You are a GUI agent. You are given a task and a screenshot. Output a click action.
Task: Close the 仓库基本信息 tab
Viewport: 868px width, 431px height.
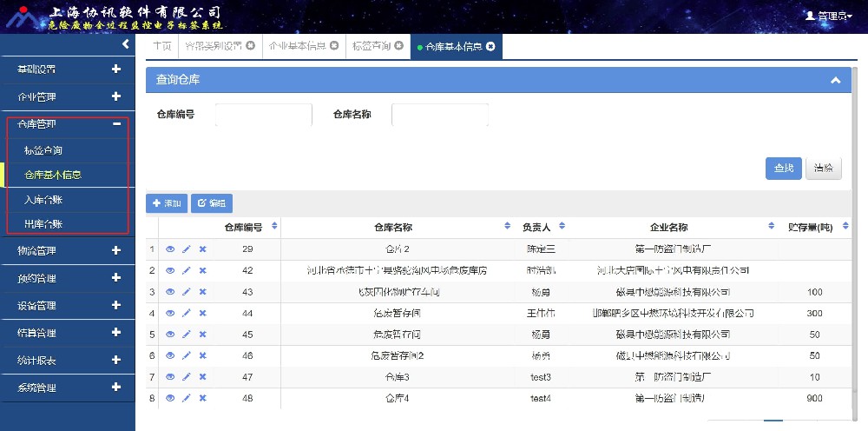pyautogui.click(x=490, y=47)
